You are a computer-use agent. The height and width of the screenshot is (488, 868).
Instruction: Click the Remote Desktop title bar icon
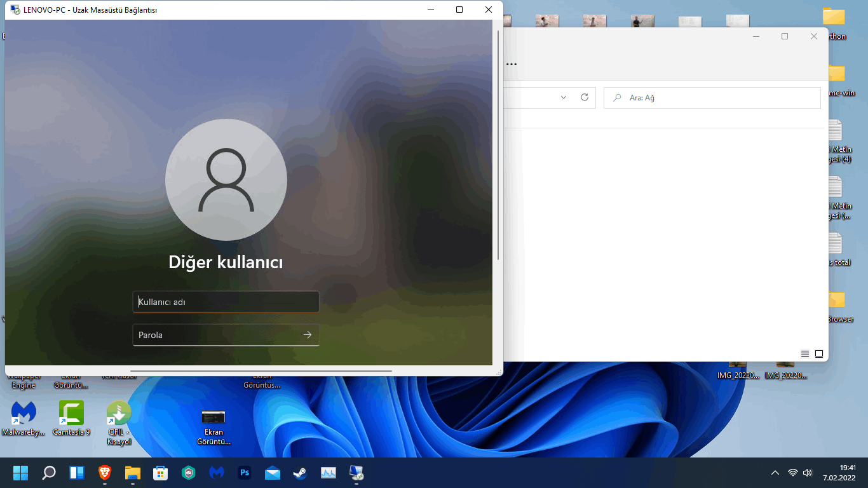15,10
